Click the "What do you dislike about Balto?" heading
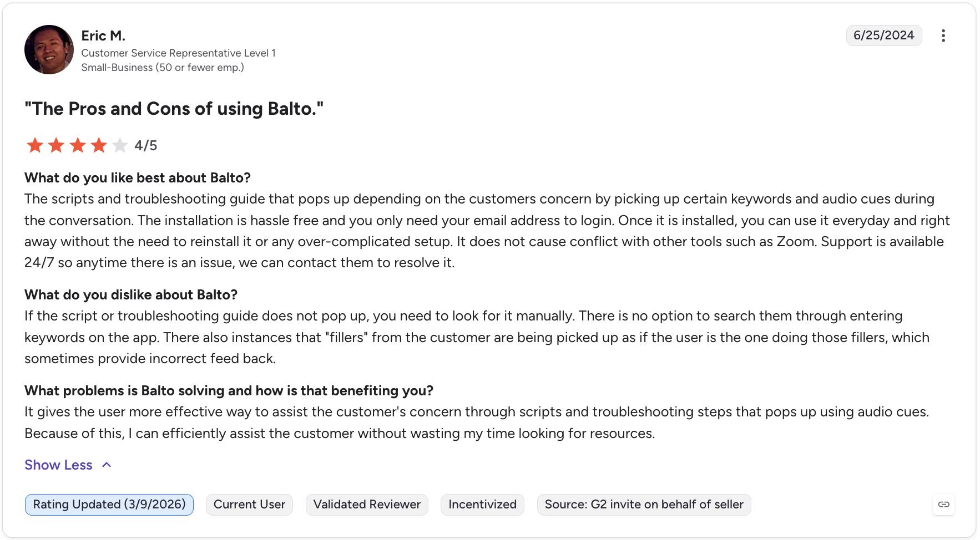 pos(131,294)
